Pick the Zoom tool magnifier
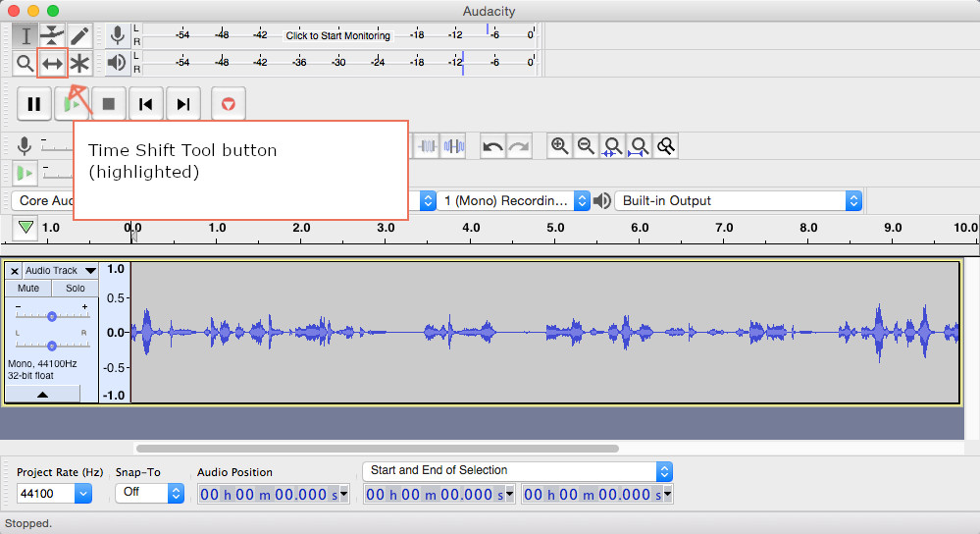This screenshot has width=980, height=534. 26,64
